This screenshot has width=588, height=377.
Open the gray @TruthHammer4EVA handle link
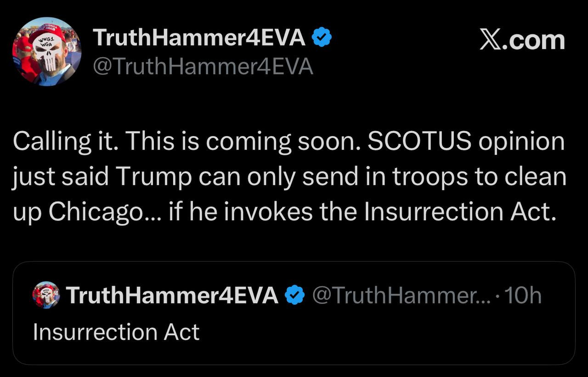click(203, 67)
